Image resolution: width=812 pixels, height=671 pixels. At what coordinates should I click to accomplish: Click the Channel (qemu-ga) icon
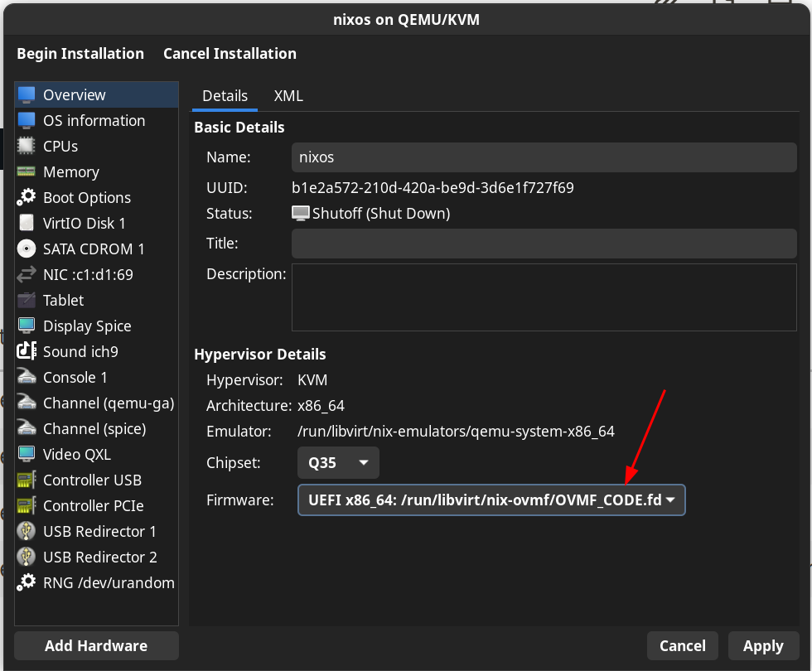(27, 403)
